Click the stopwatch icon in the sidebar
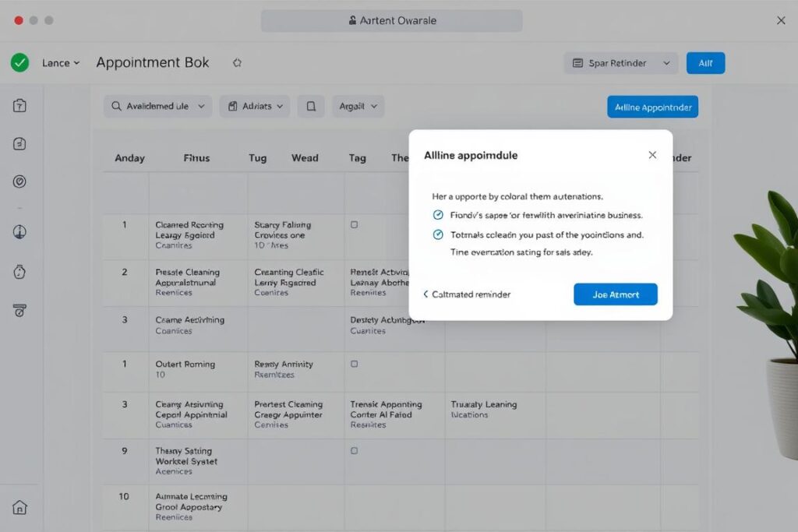The width and height of the screenshot is (798, 532). point(20,272)
